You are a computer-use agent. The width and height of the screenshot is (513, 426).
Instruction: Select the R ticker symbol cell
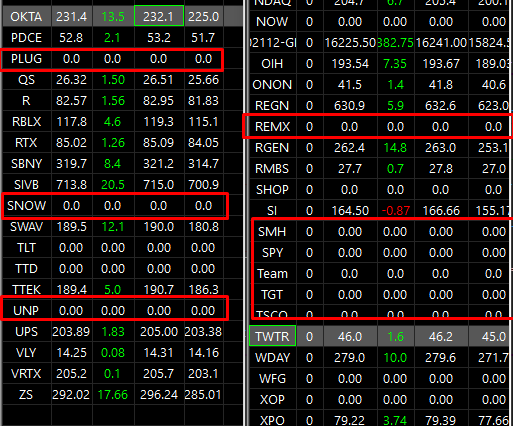tap(26, 101)
